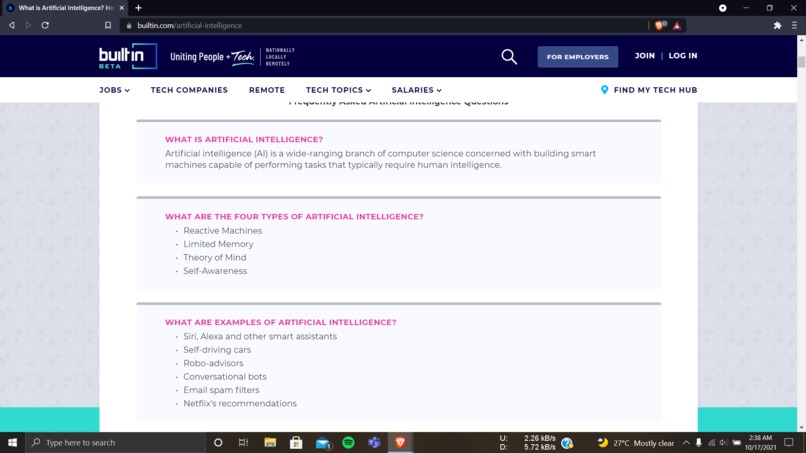Screen dimensions: 806x453
Task: Click the page vertical scrollbar thumb
Action: (x=801, y=62)
